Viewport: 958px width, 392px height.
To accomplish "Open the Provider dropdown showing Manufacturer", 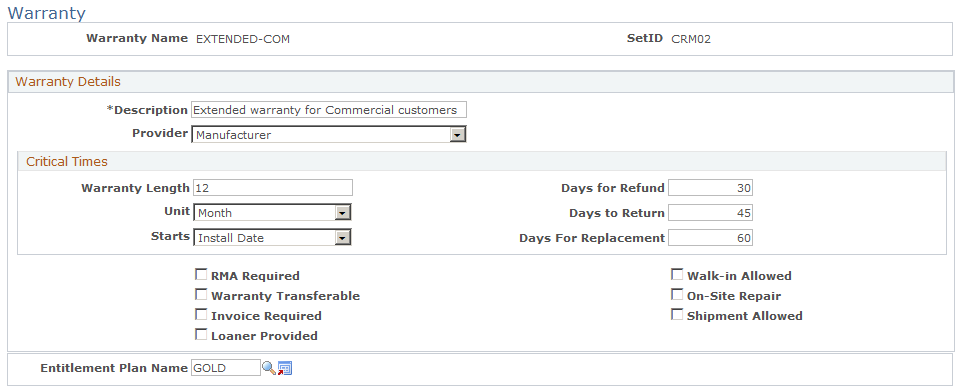I will [329, 134].
